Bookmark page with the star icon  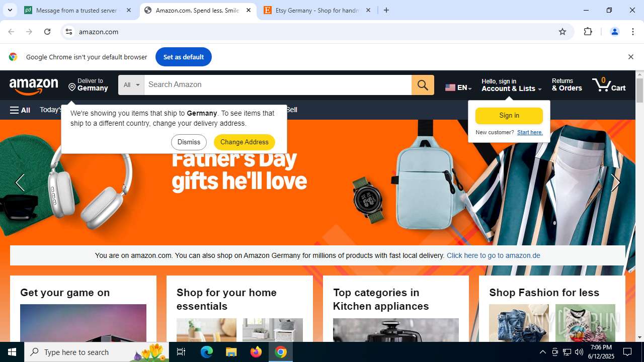(562, 32)
